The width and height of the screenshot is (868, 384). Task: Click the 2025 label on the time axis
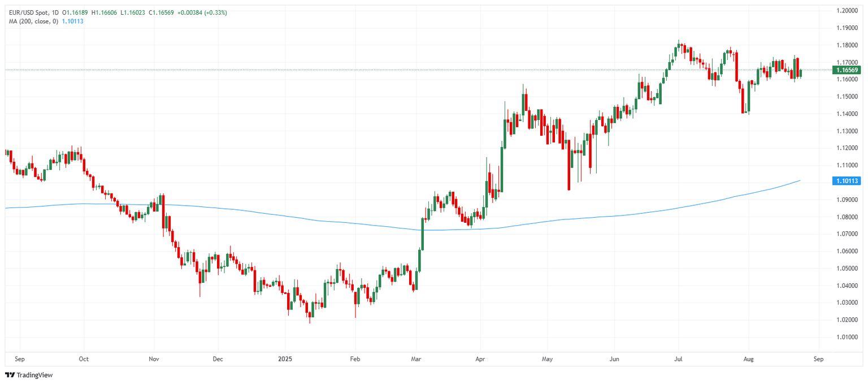[x=285, y=359]
